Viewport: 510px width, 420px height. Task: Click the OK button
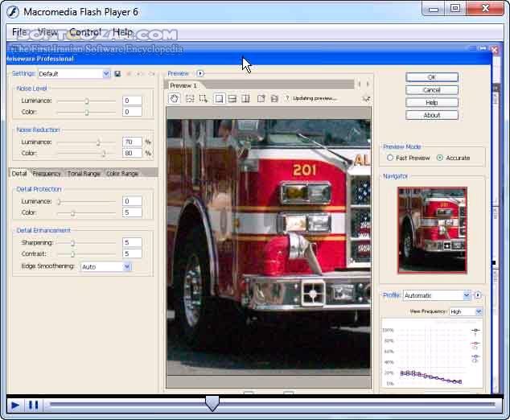[432, 77]
